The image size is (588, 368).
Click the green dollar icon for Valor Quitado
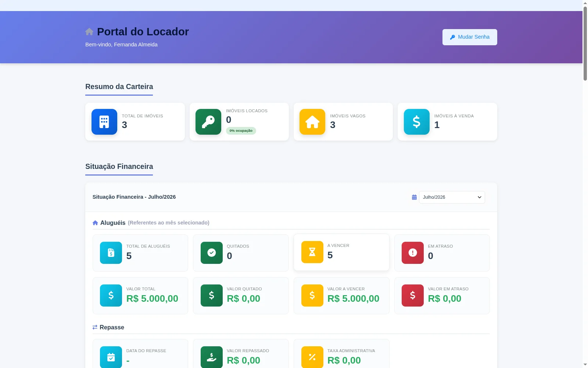[212, 296]
